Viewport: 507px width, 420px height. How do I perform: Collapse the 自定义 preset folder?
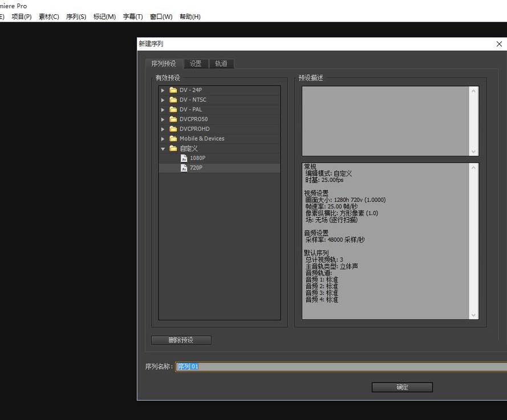click(163, 148)
